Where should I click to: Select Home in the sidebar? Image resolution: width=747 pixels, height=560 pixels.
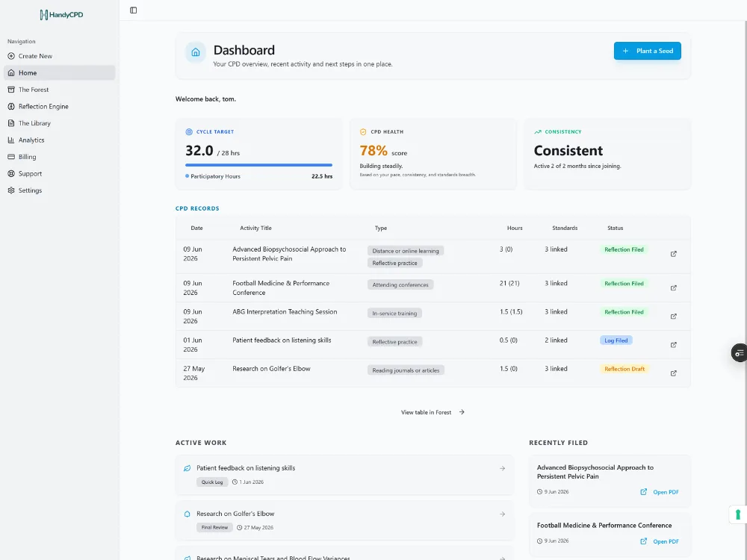point(60,73)
